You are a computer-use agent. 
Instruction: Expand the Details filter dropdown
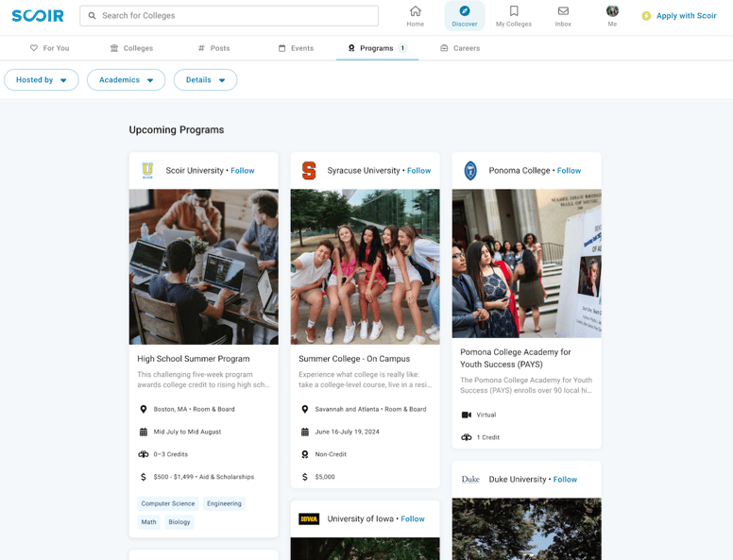[x=205, y=80]
